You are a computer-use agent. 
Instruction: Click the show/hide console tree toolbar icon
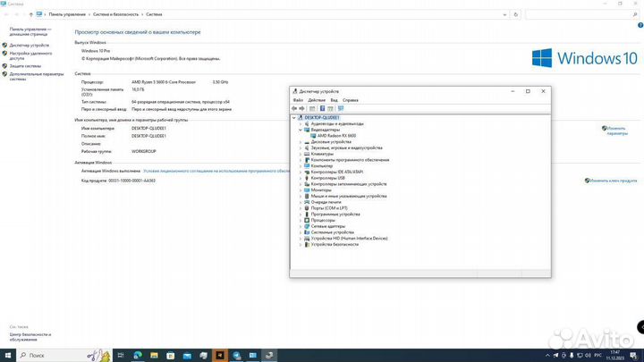[312, 108]
